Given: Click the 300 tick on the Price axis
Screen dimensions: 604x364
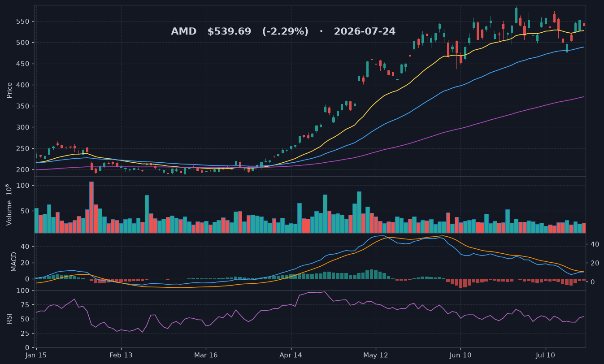Looking at the screenshot, I should (x=24, y=127).
